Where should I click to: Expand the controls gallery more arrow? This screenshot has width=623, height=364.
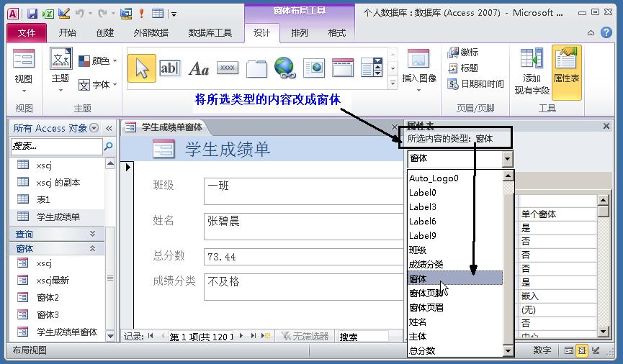coord(393,83)
